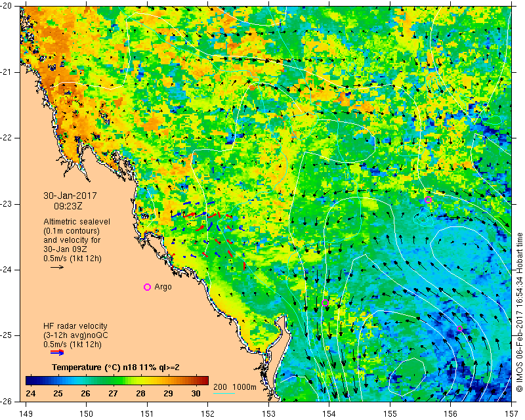The image size is (525, 420).
Task: Click the colorbar value label 30
Action: click(x=196, y=393)
